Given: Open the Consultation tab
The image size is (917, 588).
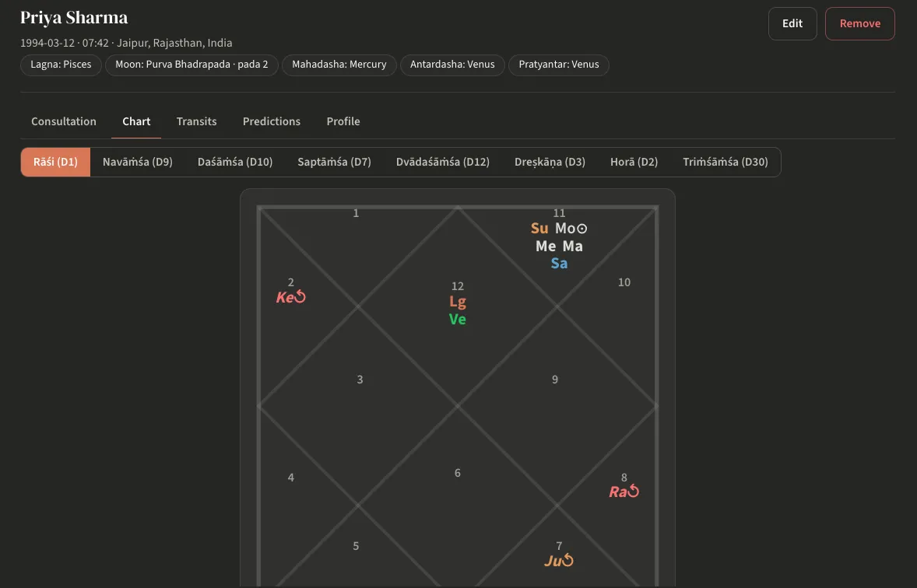Looking at the screenshot, I should pos(64,121).
